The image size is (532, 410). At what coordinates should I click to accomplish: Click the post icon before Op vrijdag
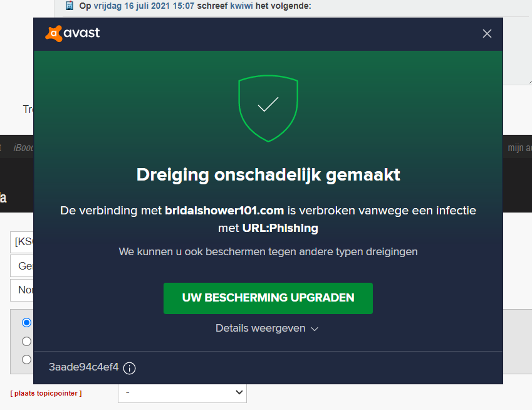pos(69,6)
